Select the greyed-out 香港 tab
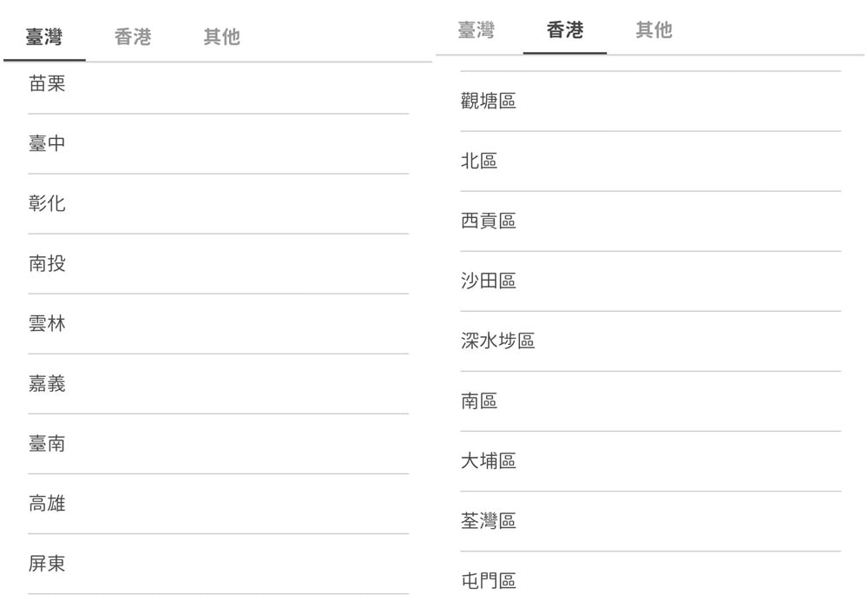 click(x=133, y=37)
